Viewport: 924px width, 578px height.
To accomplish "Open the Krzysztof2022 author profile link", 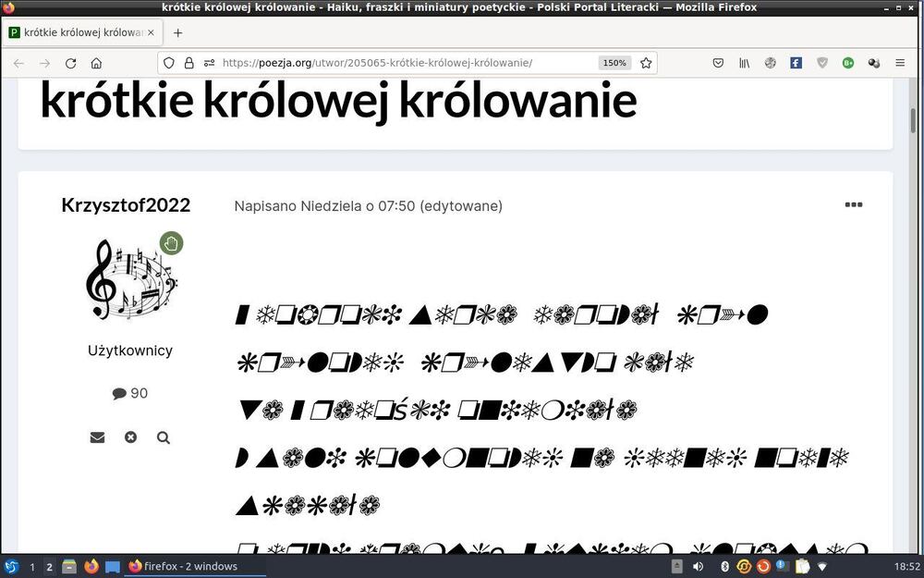I will tap(126, 205).
